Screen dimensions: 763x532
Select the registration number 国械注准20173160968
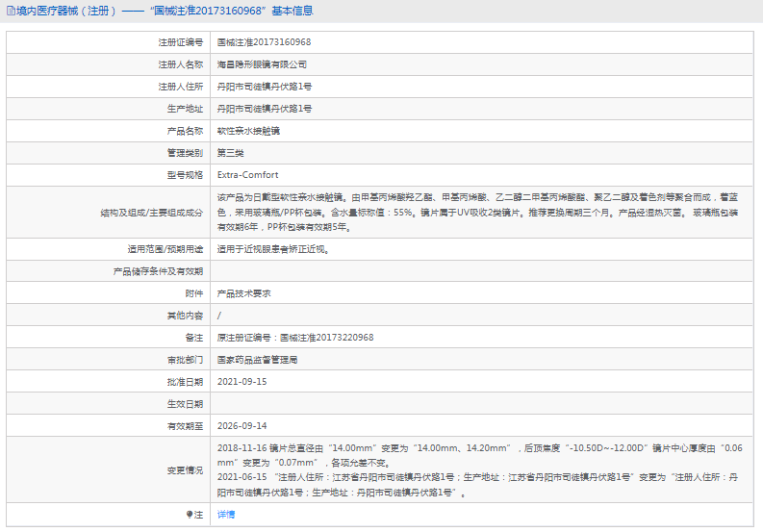[264, 42]
